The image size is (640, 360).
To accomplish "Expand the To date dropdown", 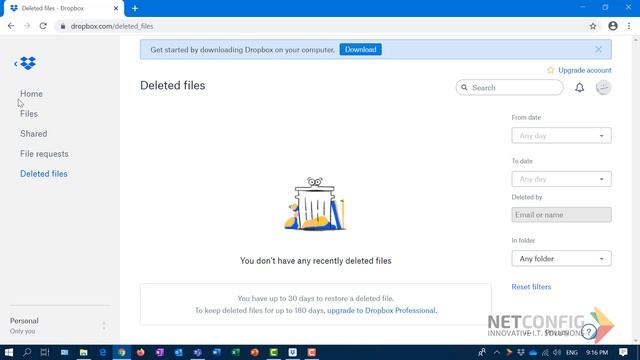I will [561, 179].
